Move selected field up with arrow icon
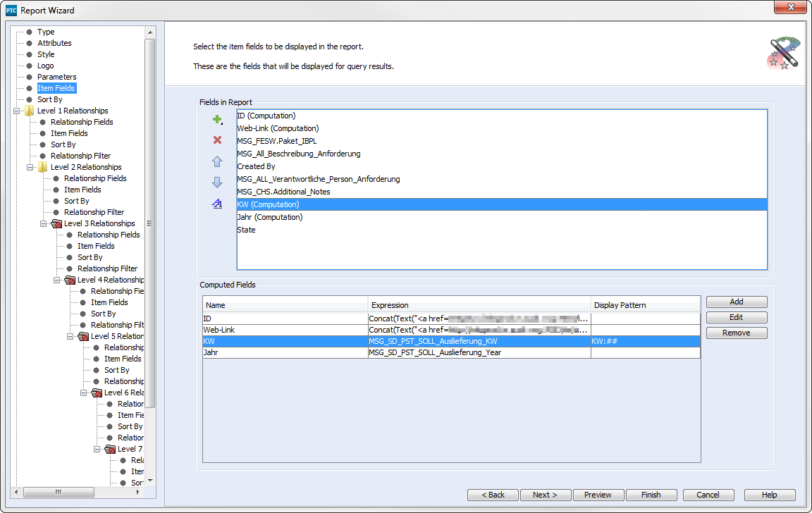The width and height of the screenshot is (812, 513). click(217, 161)
